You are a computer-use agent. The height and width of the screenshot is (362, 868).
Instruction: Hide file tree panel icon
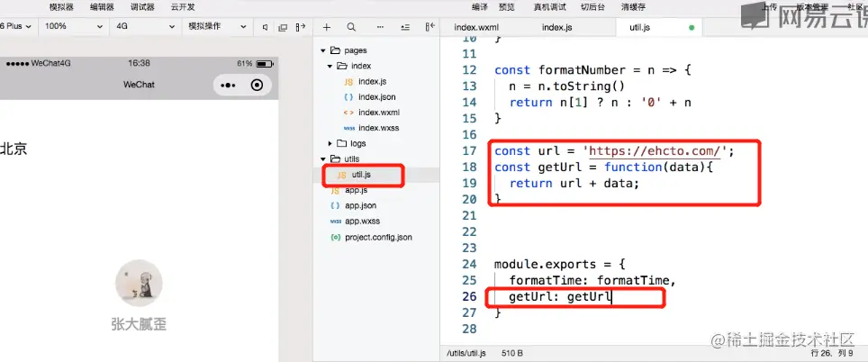[430, 27]
